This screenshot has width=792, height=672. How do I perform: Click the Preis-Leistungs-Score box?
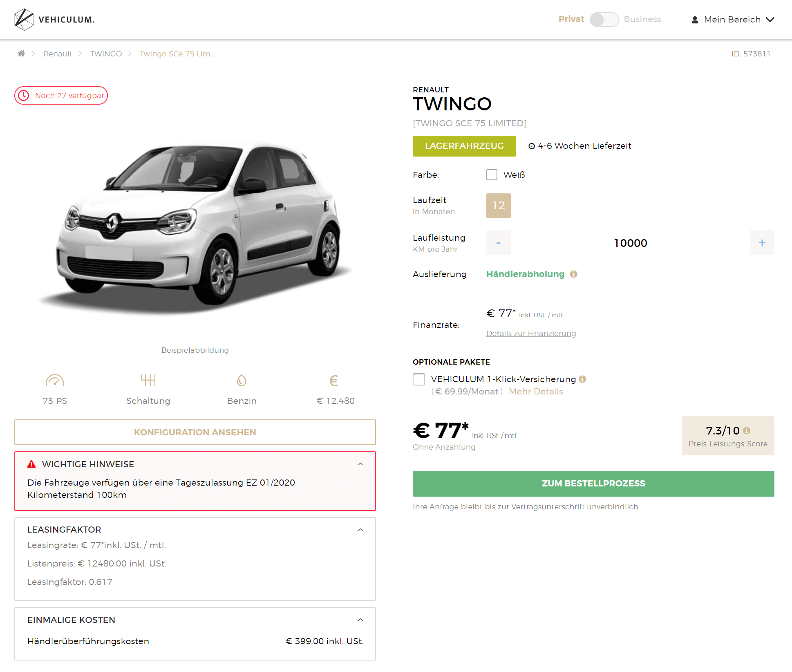tap(728, 436)
